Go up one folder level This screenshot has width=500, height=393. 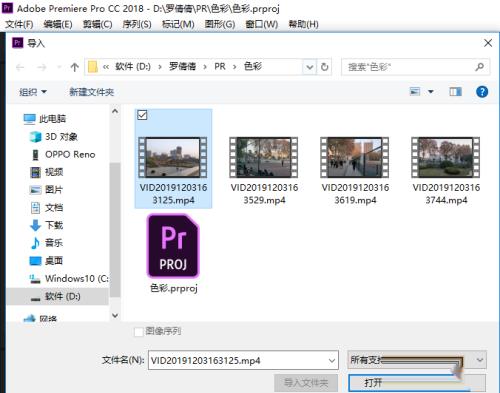click(x=75, y=67)
